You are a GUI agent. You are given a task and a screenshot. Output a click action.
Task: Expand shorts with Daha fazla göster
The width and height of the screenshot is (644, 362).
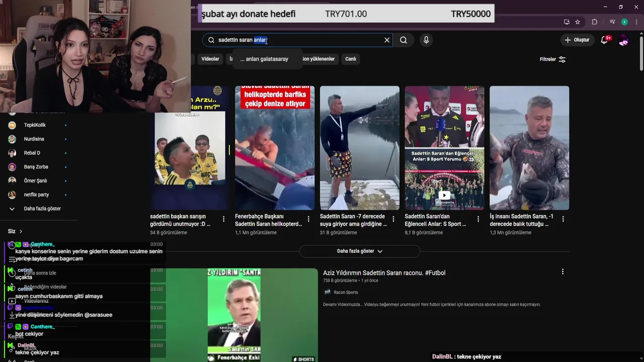pos(360,251)
